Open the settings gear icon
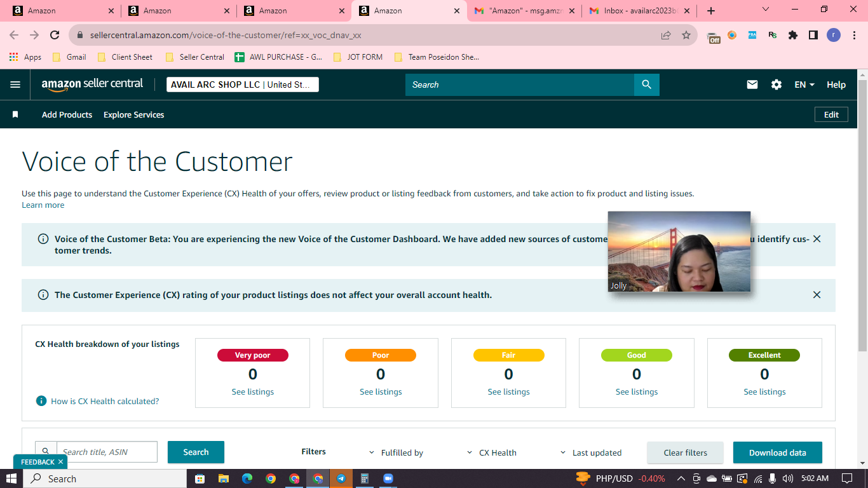The image size is (868, 488). [776, 85]
